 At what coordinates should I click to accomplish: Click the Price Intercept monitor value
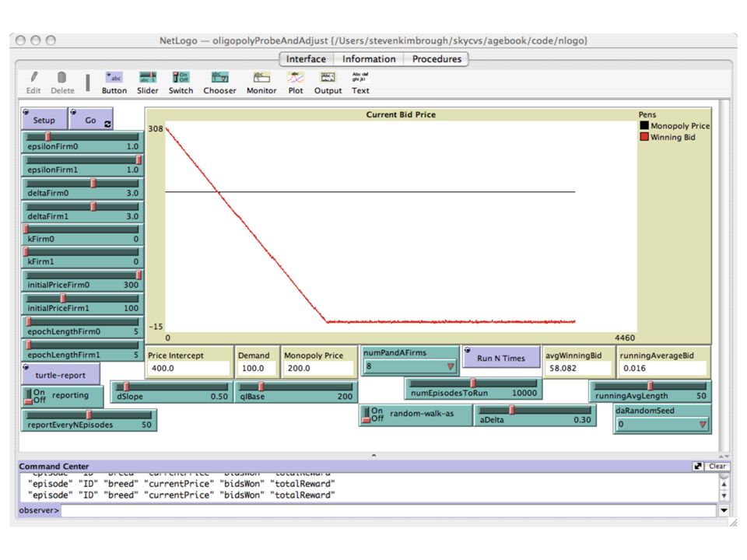point(188,368)
